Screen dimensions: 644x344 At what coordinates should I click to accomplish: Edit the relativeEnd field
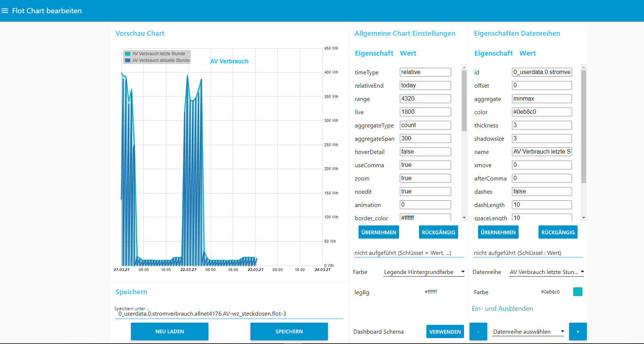click(425, 85)
